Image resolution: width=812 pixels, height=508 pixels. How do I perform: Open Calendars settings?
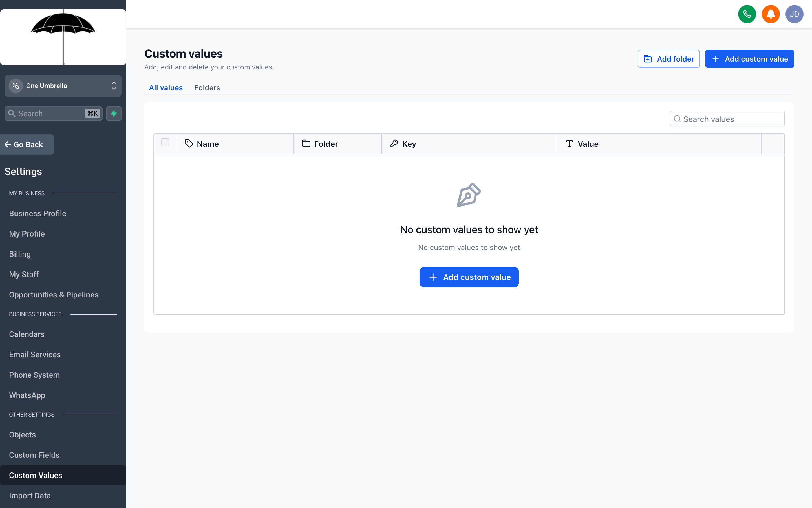click(x=27, y=334)
